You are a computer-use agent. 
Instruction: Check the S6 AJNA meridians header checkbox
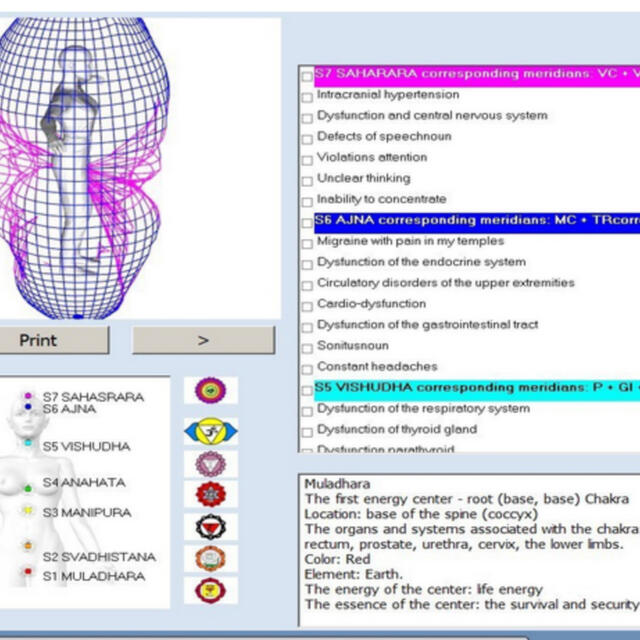(x=307, y=223)
